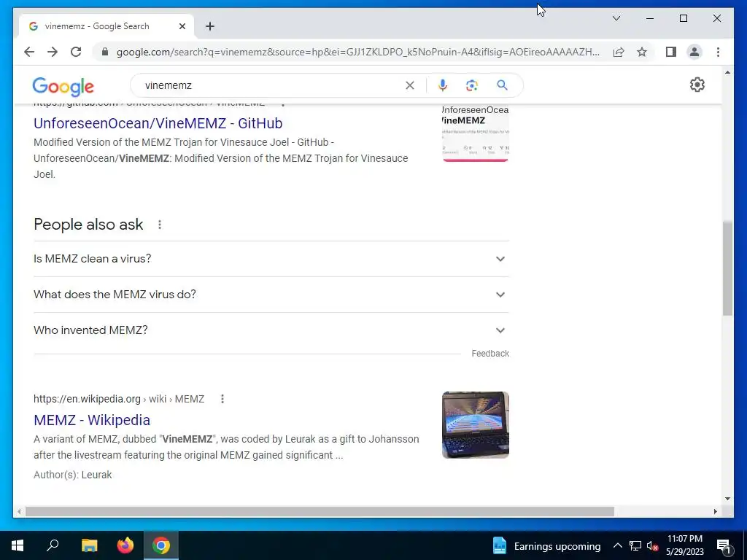The width and height of the screenshot is (747, 560).
Task: Open the GitHub result thumbnail
Action: click(x=476, y=134)
